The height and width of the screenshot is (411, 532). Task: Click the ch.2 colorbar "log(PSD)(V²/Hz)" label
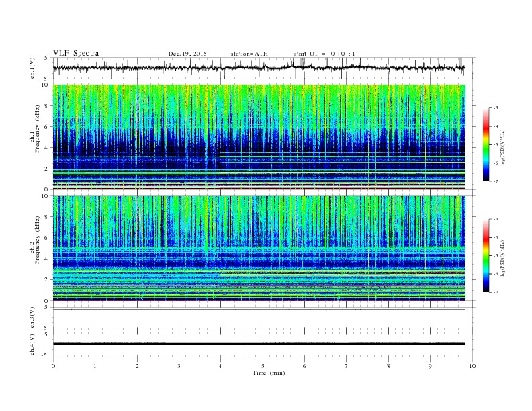503,258
